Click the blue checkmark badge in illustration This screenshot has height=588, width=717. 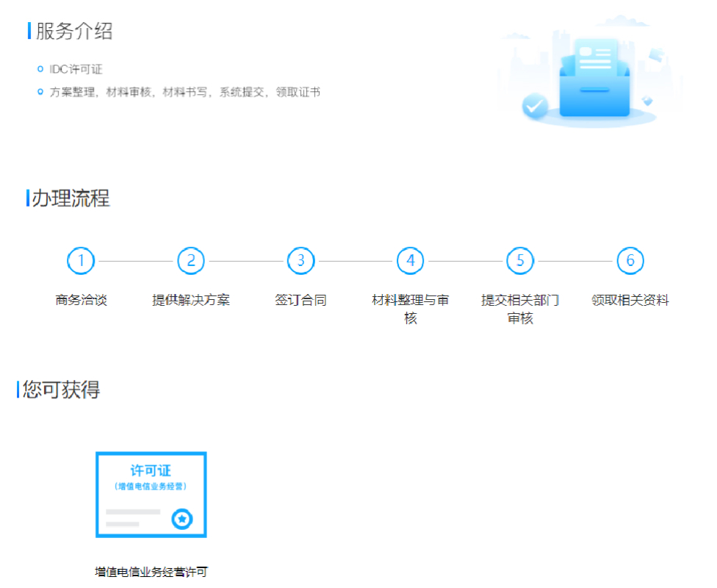(535, 107)
